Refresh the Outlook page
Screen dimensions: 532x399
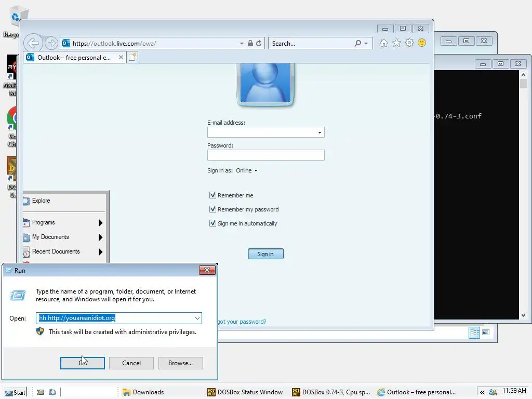coord(259,44)
